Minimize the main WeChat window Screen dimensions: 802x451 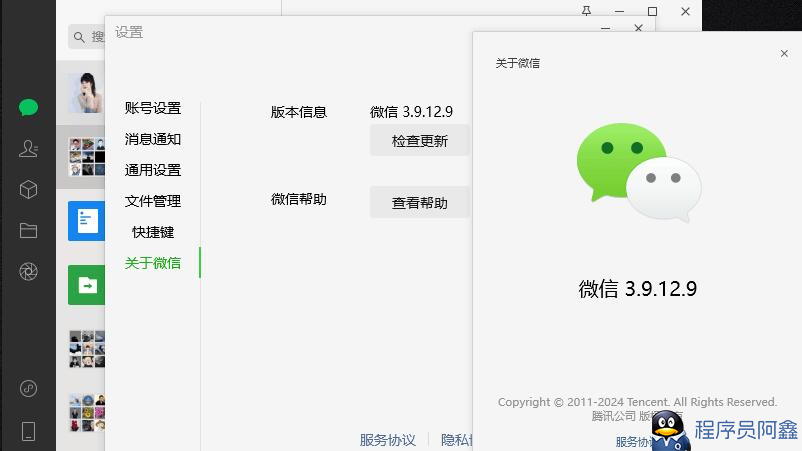(x=619, y=11)
